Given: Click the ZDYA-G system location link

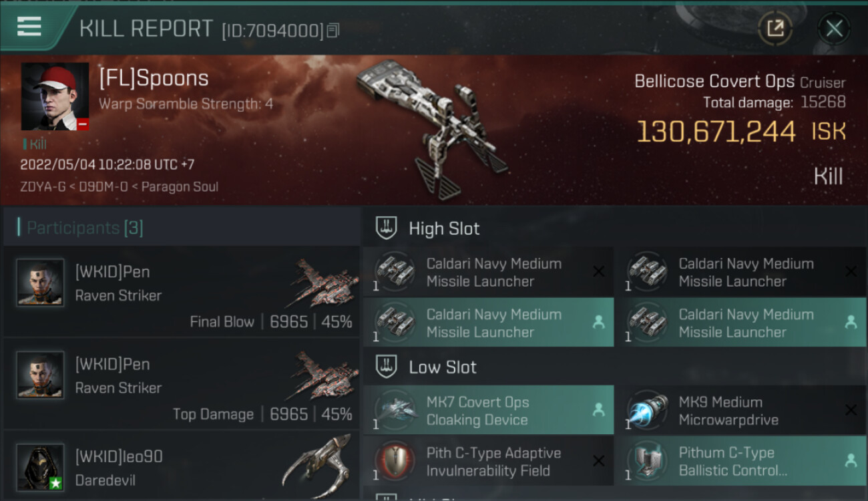Looking at the screenshot, I should pos(43,187).
